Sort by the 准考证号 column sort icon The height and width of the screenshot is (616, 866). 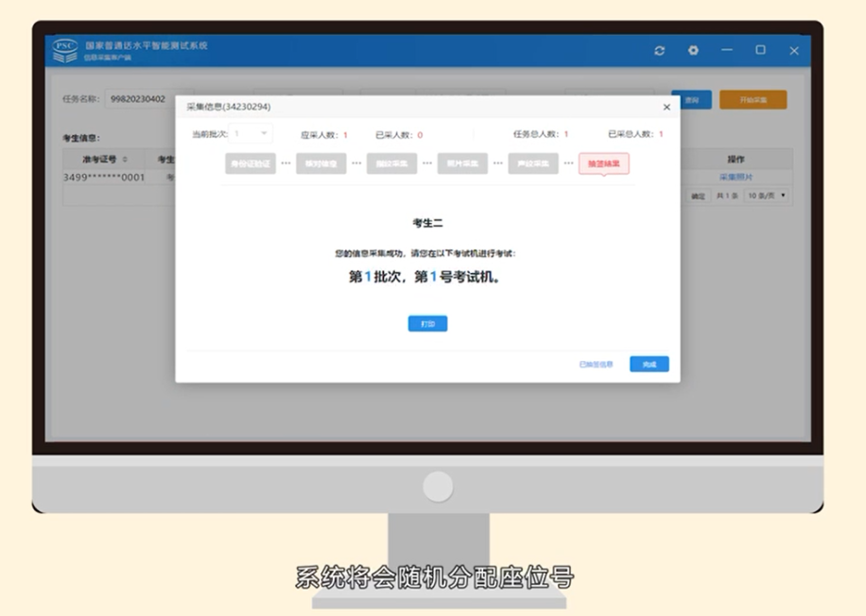pyautogui.click(x=125, y=160)
